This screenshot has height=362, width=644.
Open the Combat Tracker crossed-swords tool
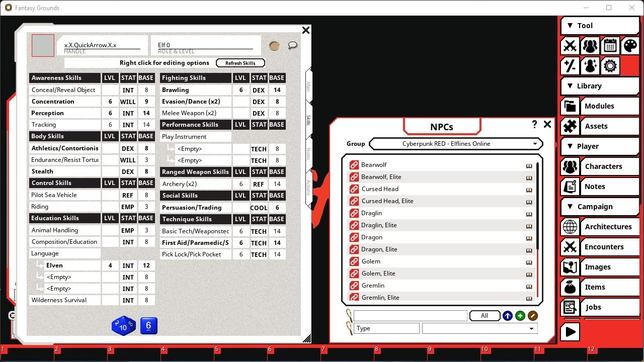click(570, 46)
